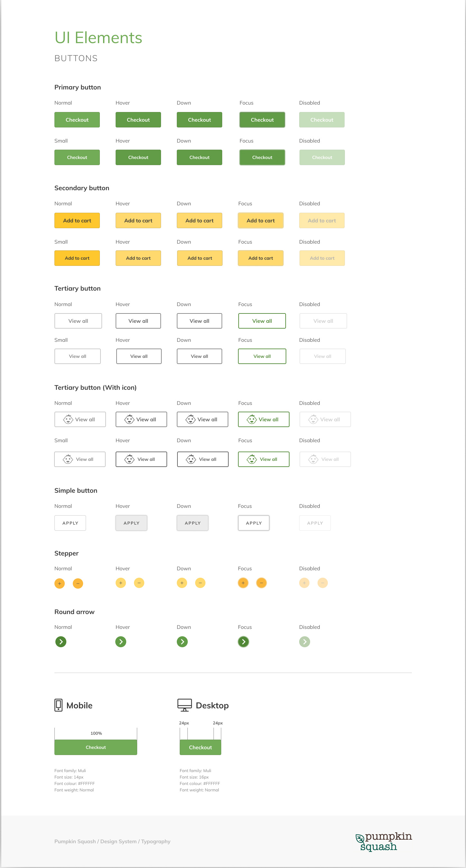This screenshot has width=466, height=868.
Task: Click the Focus round arrow button
Action: pyautogui.click(x=243, y=641)
